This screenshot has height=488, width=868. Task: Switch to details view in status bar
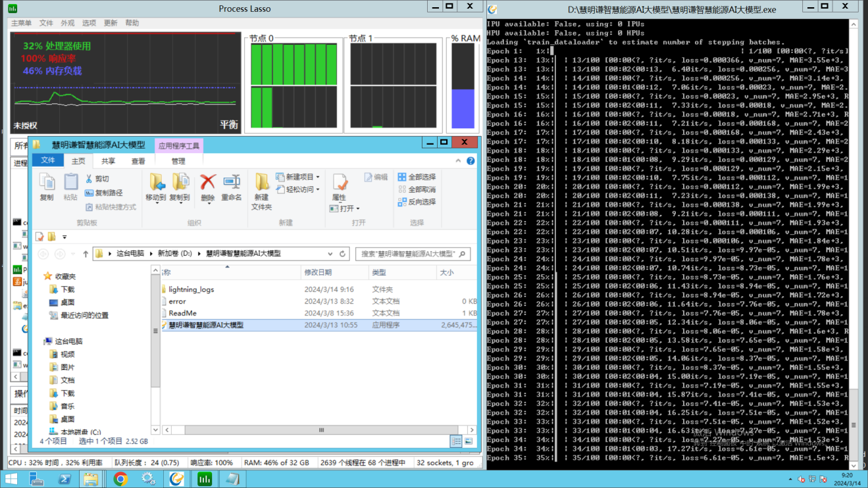(456, 441)
